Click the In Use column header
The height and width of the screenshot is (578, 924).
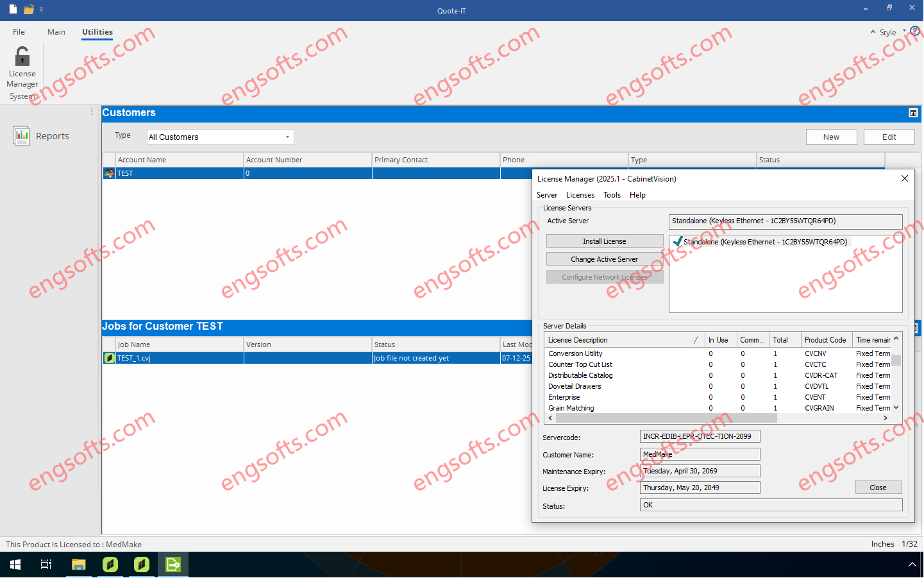pos(720,340)
